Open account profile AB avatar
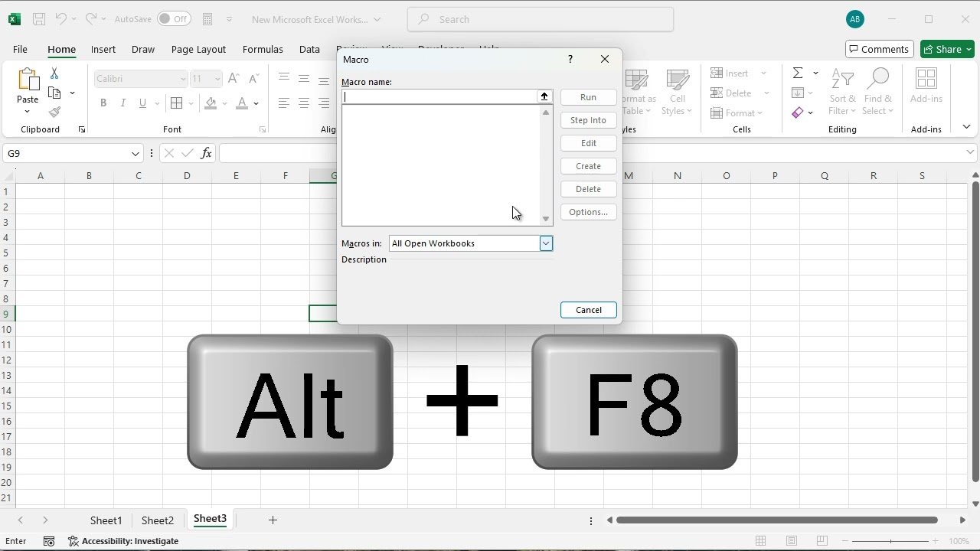 [855, 19]
